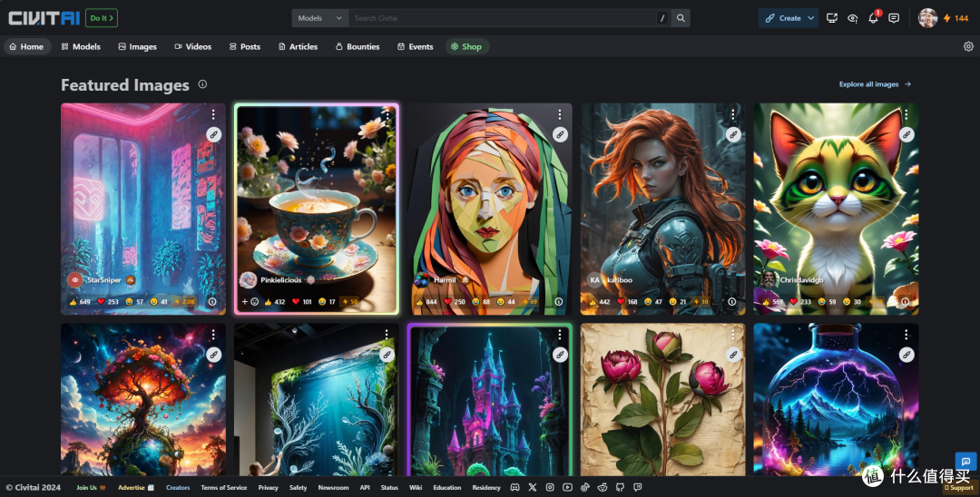Open the Events tab
This screenshot has height=497, width=980.
coord(415,46)
